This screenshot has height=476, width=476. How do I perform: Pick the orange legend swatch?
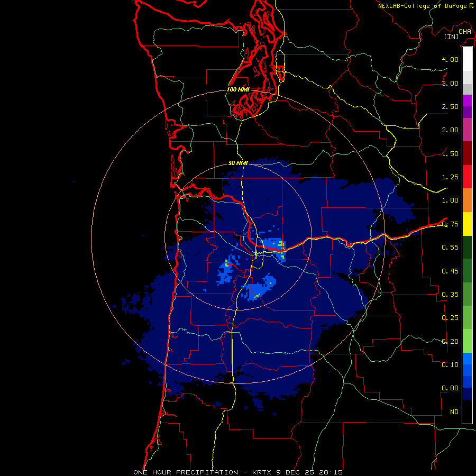pyautogui.click(x=467, y=200)
